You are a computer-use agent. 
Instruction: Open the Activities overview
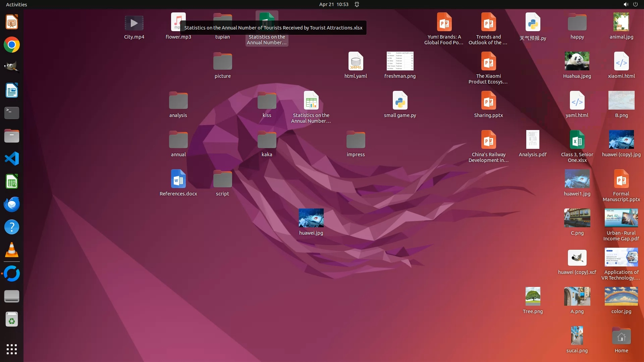pos(16,4)
